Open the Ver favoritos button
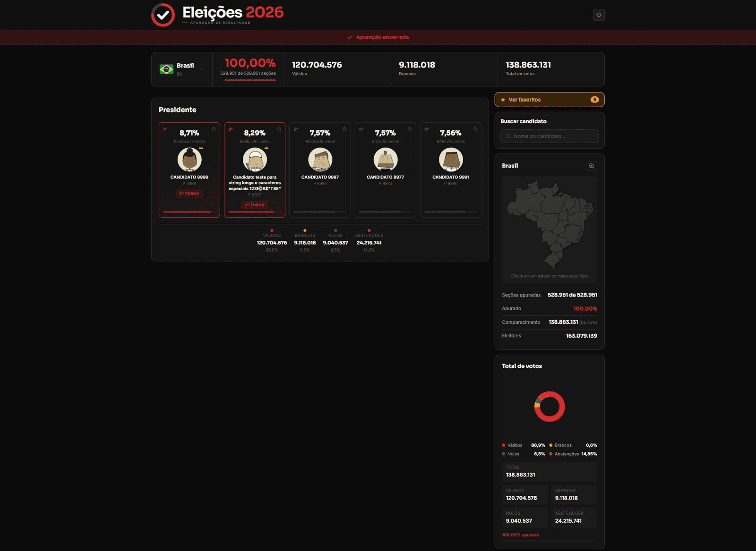Viewport: 756px width, 551px height. (x=550, y=100)
